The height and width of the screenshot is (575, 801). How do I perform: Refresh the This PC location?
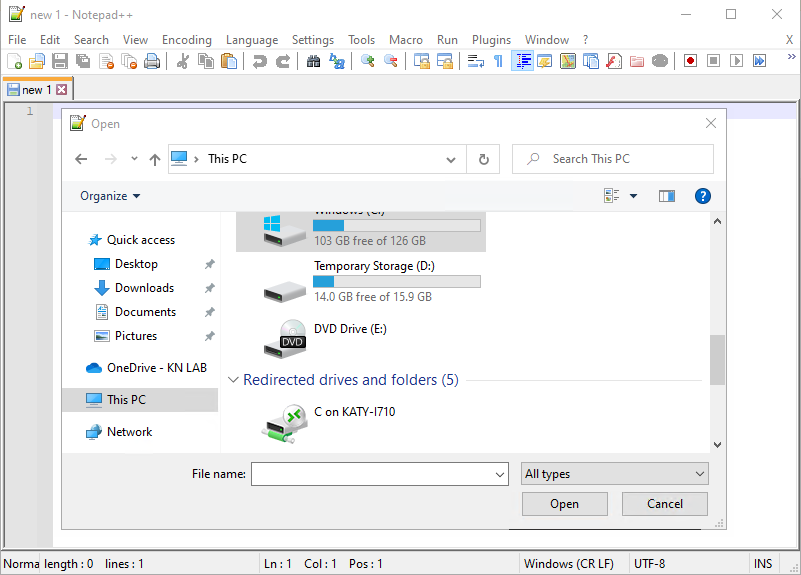(x=483, y=159)
